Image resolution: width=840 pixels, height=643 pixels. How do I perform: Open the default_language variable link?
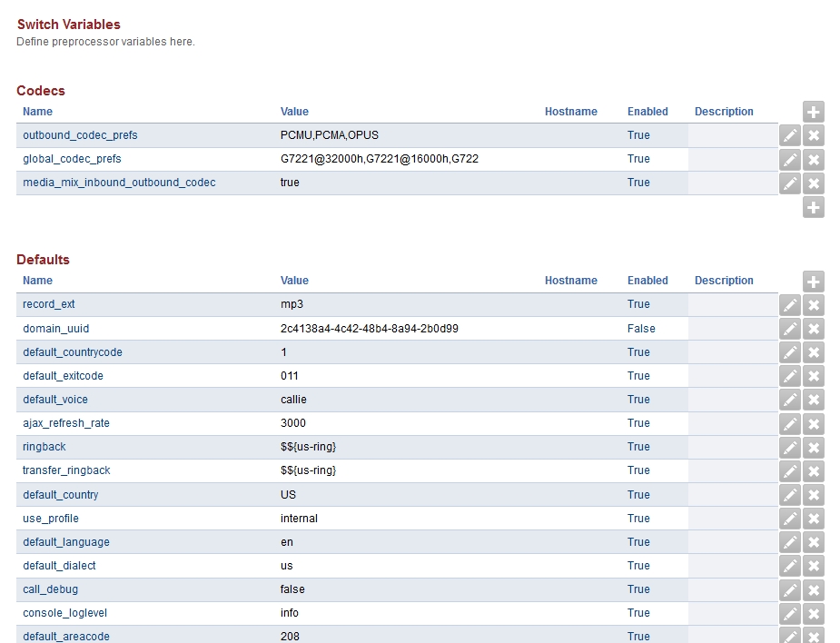(x=66, y=542)
